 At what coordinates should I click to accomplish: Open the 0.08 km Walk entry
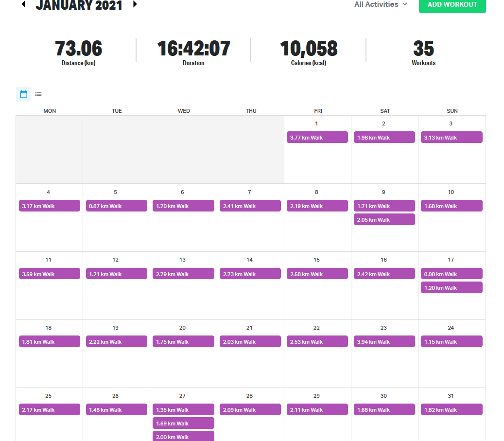click(x=451, y=274)
